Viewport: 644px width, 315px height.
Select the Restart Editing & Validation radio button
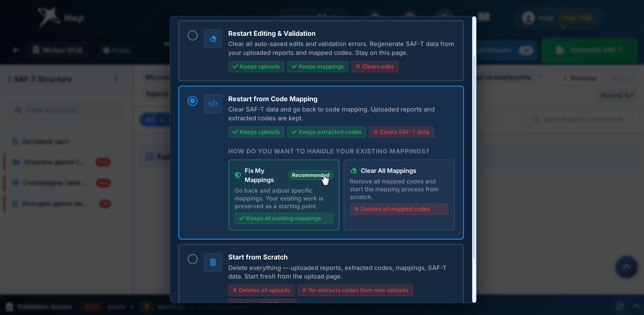[193, 35]
